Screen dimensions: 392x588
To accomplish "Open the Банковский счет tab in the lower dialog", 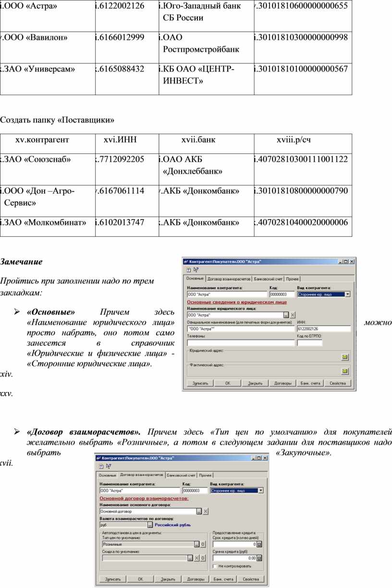I will pyautogui.click(x=181, y=475).
